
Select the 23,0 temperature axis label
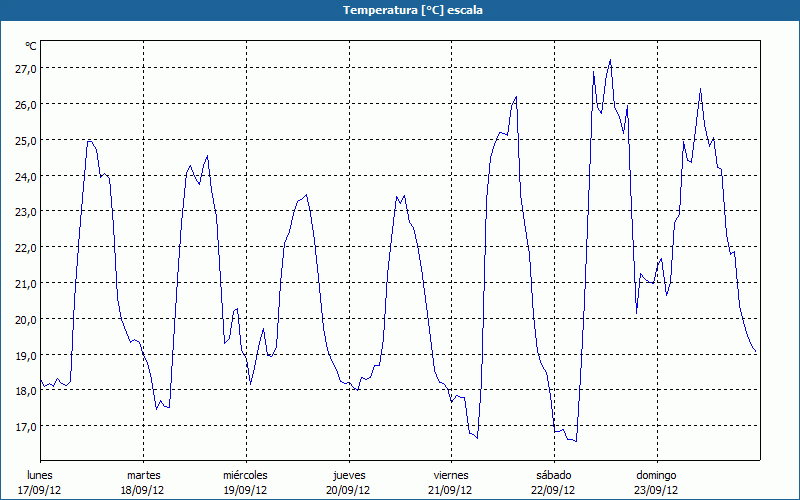(26, 211)
